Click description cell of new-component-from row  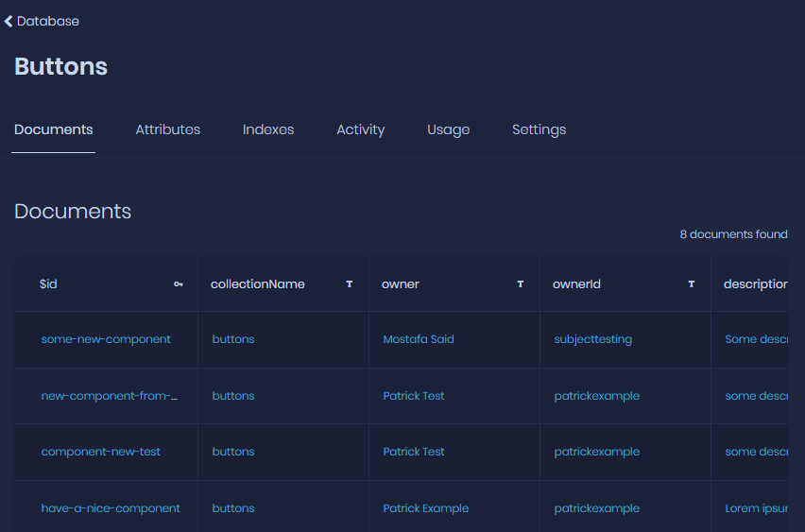coord(756,396)
